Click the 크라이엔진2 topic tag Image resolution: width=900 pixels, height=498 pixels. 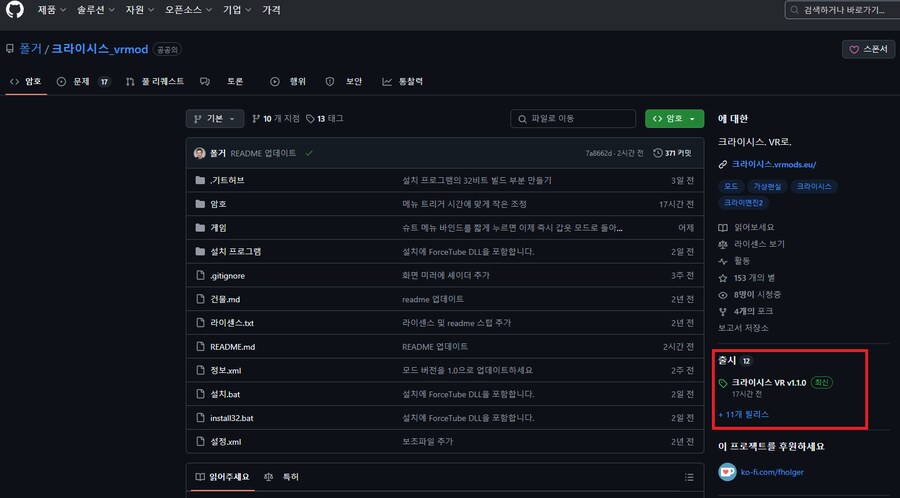tap(743, 203)
